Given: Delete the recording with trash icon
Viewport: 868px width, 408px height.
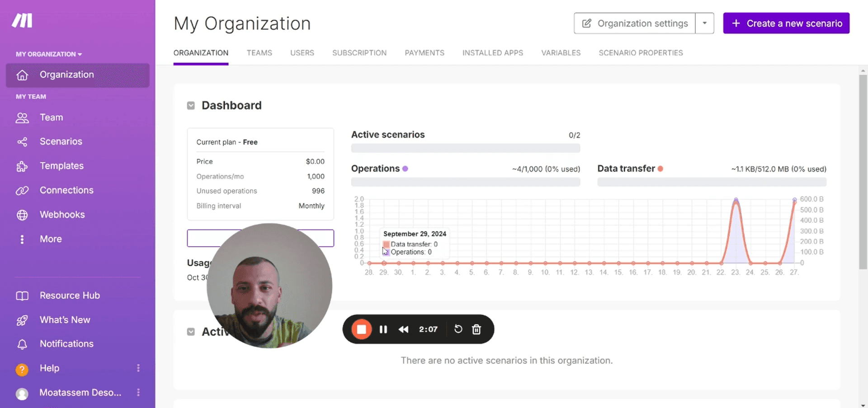Looking at the screenshot, I should (476, 329).
